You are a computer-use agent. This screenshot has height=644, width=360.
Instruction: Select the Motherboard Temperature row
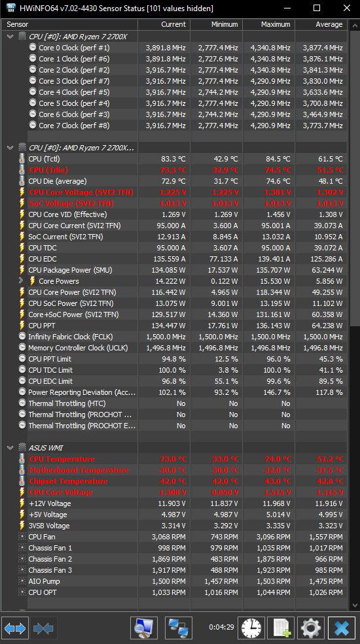pos(183,470)
